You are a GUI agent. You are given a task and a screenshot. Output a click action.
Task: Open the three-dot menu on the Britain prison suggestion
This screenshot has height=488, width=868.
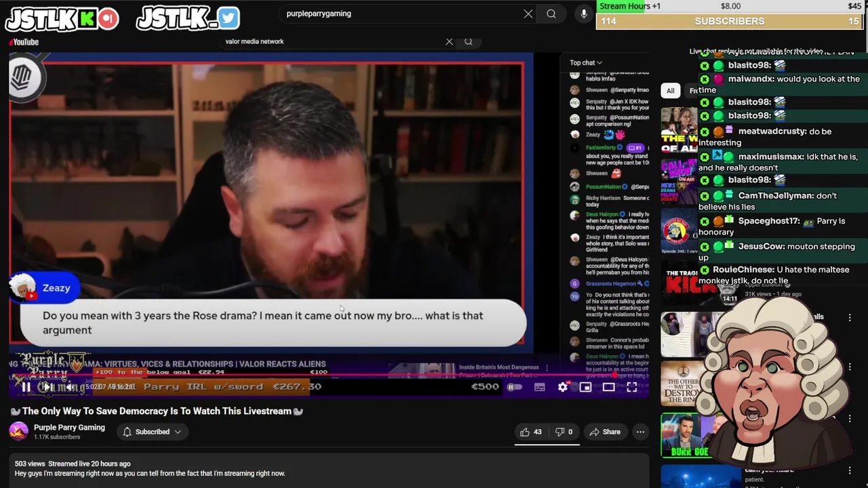[x=547, y=368]
